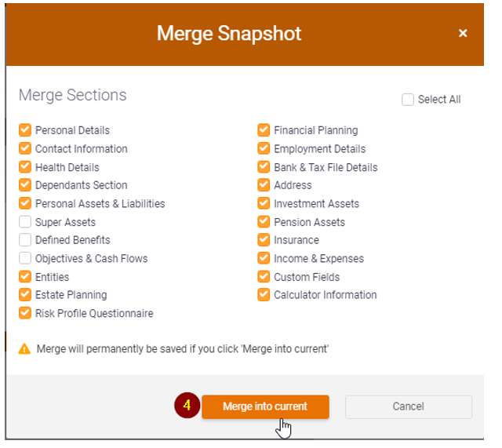This screenshot has width=502, height=448.
Task: Click the warning triangle icon
Action: 25,348
